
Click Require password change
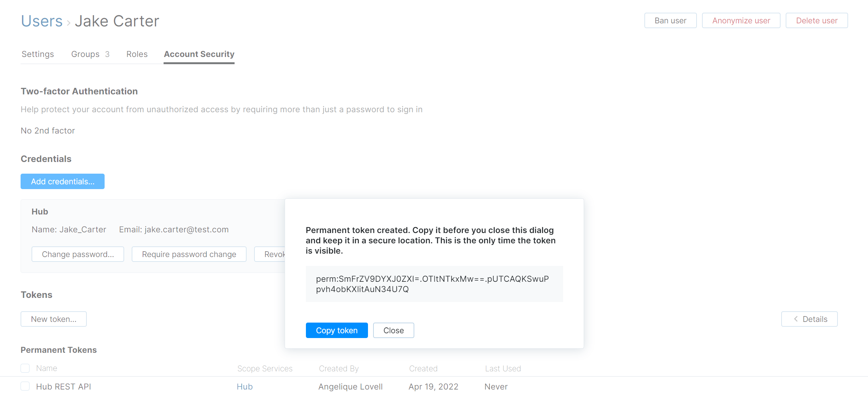(x=189, y=254)
